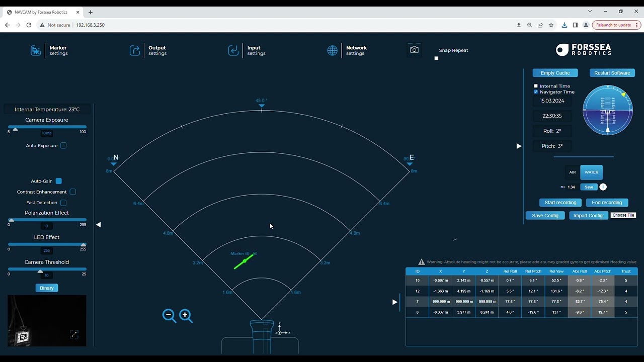
Task: Select WATER medium mode
Action: tap(591, 172)
